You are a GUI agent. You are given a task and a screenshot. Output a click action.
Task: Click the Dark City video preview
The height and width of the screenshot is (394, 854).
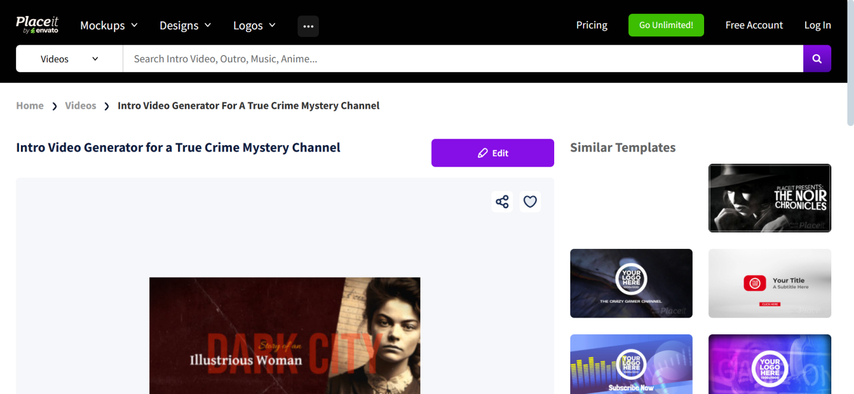point(285,336)
